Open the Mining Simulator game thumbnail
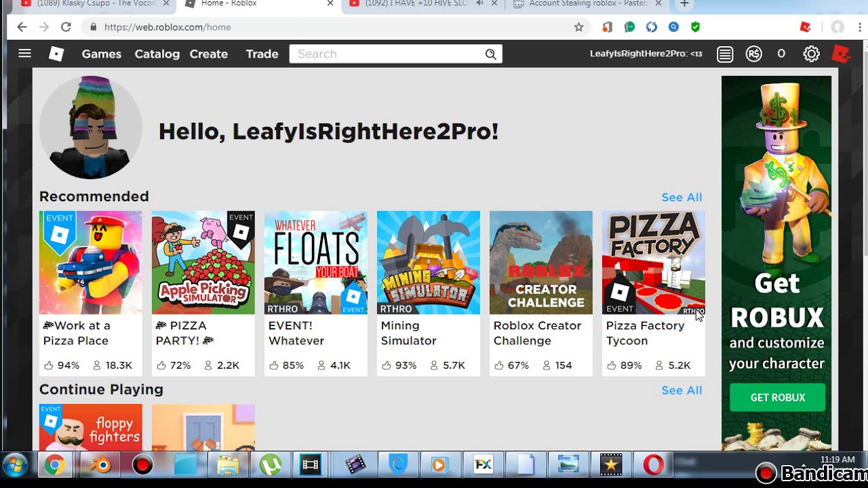Image resolution: width=868 pixels, height=488 pixels. tap(429, 262)
